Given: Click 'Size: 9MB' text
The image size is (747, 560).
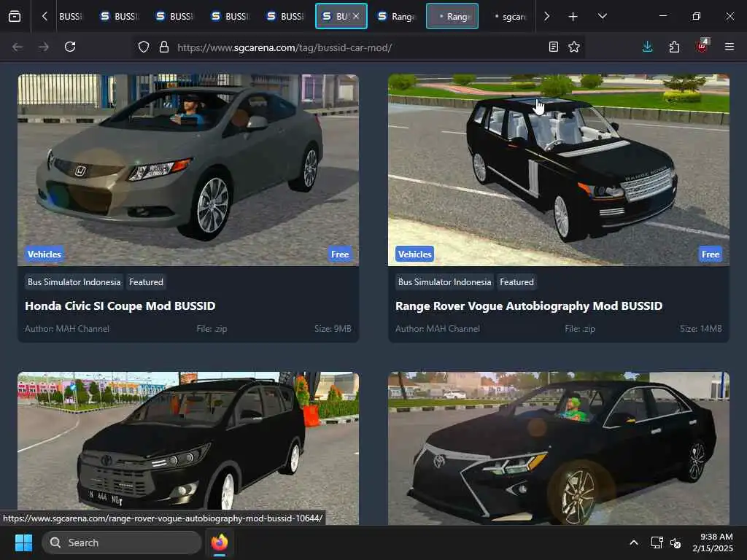Looking at the screenshot, I should pyautogui.click(x=333, y=329).
